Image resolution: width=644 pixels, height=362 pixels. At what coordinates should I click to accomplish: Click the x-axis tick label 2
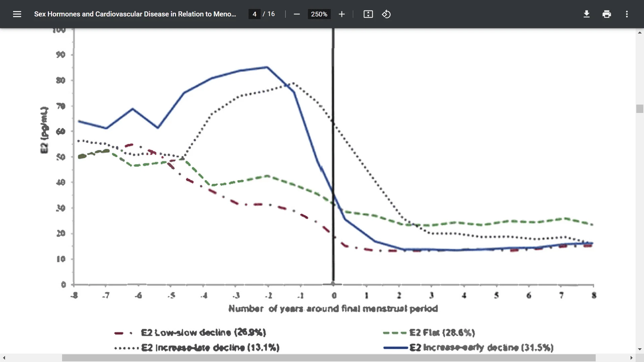399,295
